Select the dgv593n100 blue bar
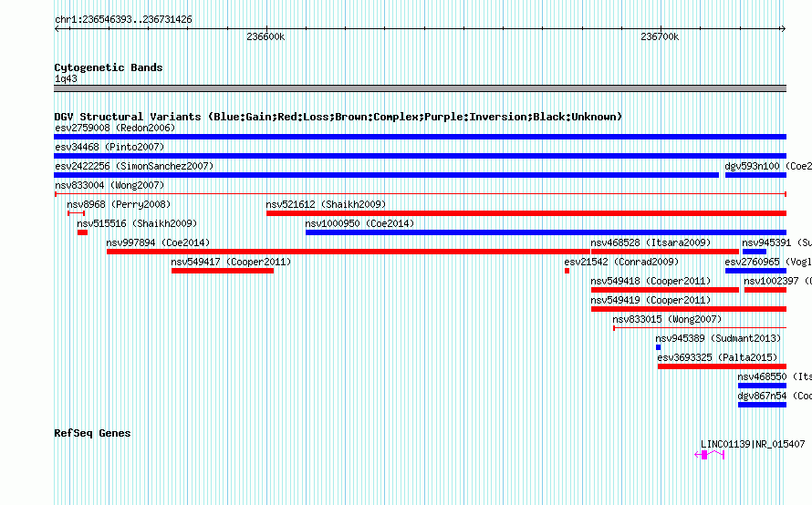The width and height of the screenshot is (812, 505). (x=755, y=175)
